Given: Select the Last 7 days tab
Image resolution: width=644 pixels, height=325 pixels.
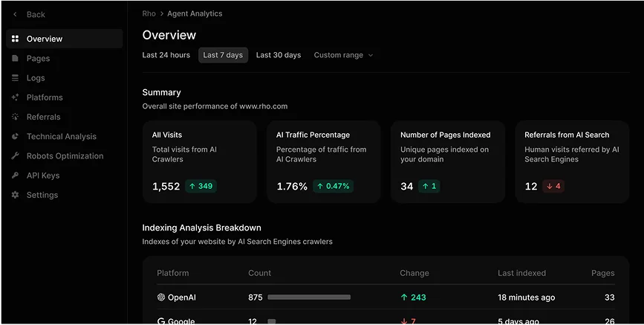Looking at the screenshot, I should 223,55.
